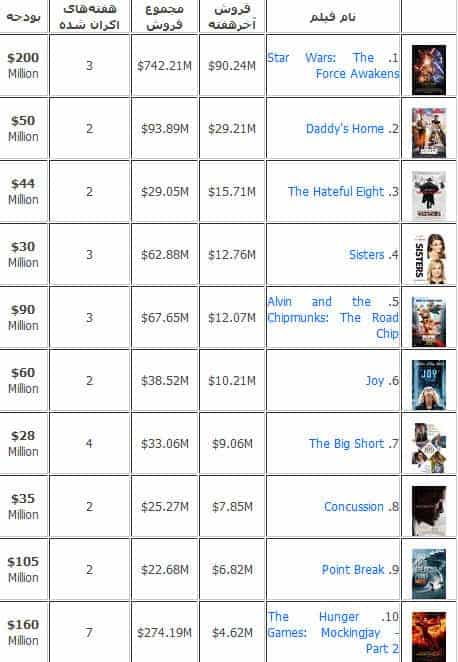Click the Hunger Games Mockingjay poster
The height and width of the screenshot is (662, 458).
[x=429, y=637]
